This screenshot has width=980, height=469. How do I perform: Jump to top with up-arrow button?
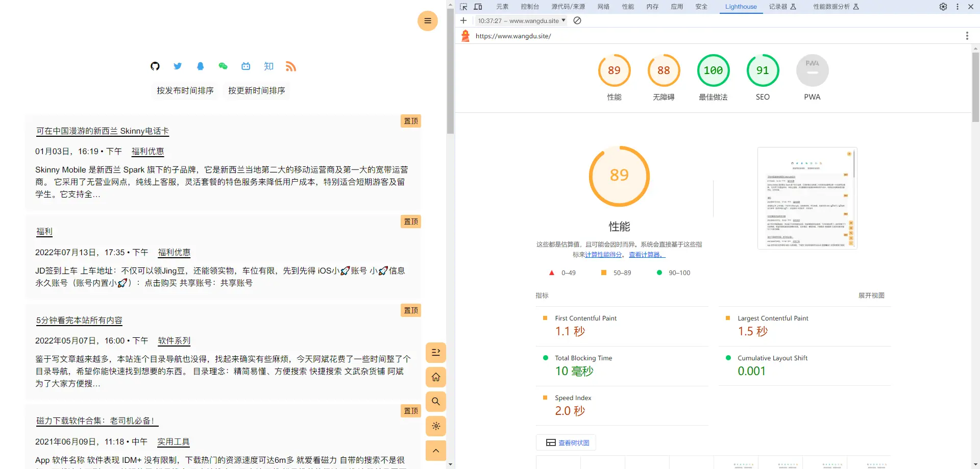436,451
